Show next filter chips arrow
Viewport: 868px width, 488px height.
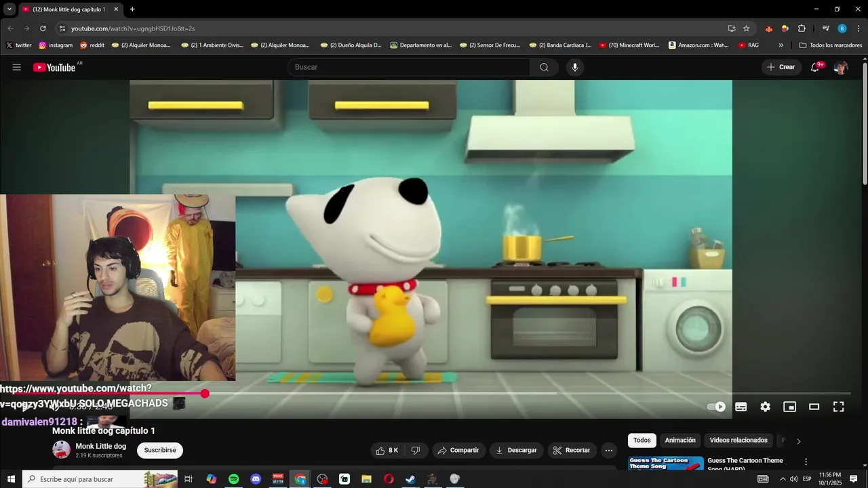point(798,441)
